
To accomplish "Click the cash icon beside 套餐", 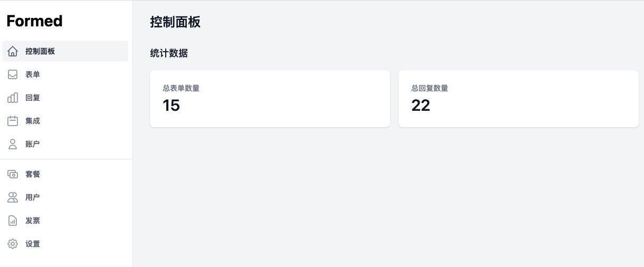I will pos(13,175).
